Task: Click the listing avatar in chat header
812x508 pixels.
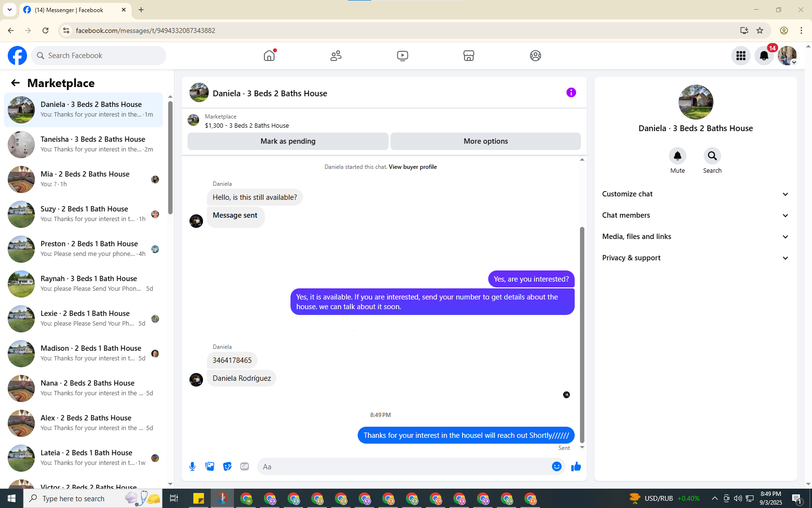Action: [x=199, y=92]
